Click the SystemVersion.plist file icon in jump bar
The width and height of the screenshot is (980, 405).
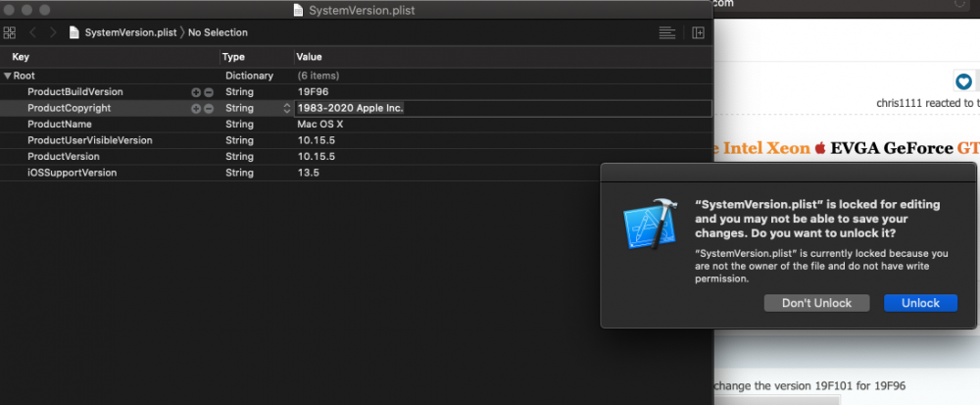[74, 32]
